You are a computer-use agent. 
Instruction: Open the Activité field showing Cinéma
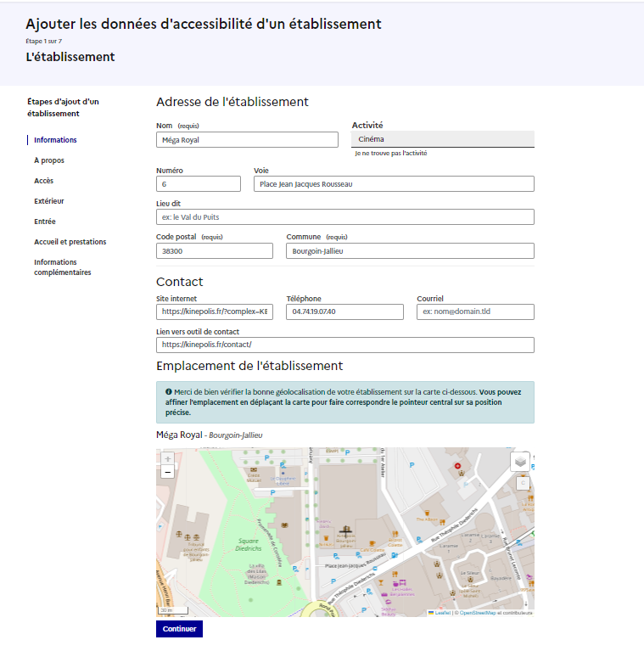(x=443, y=139)
